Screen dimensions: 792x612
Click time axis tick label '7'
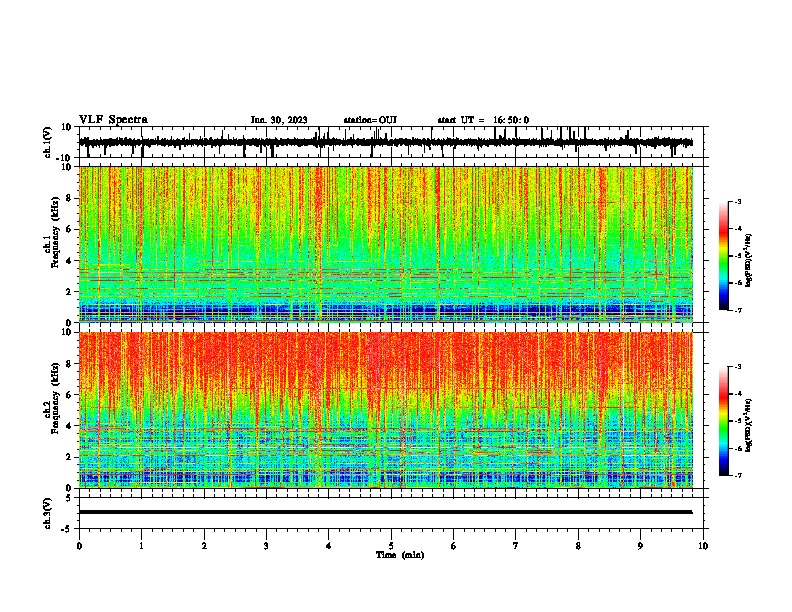coord(516,546)
